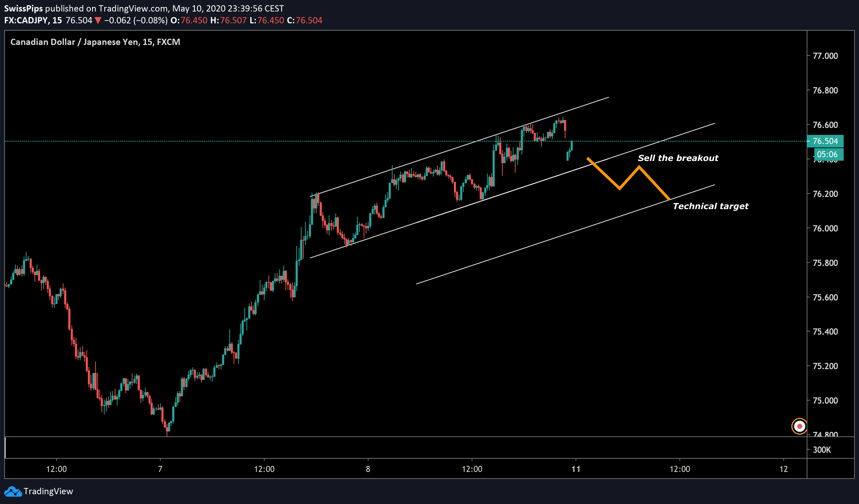Click the red live-price target circle icon
This screenshot has height=504, width=859.
[799, 426]
